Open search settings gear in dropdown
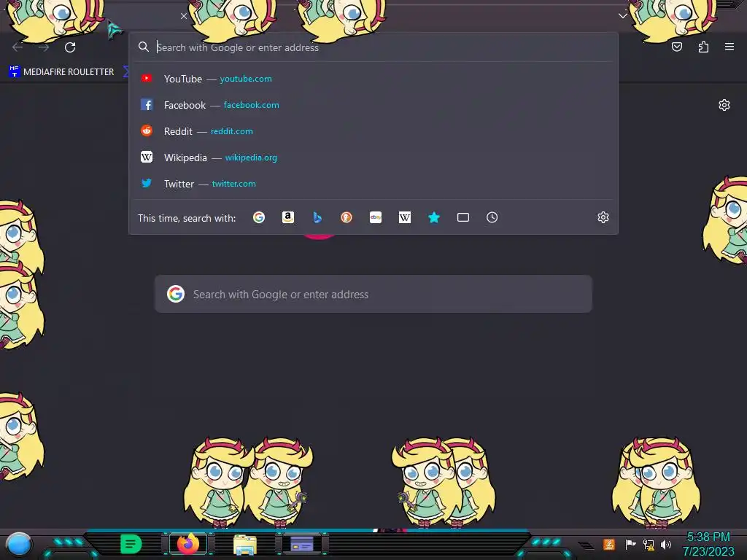This screenshot has height=560, width=747. coord(603,217)
